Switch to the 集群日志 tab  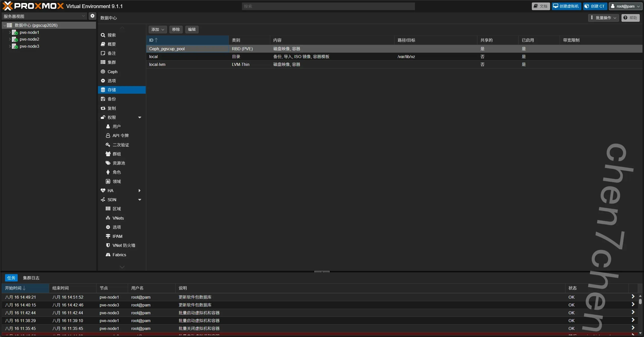coord(31,278)
